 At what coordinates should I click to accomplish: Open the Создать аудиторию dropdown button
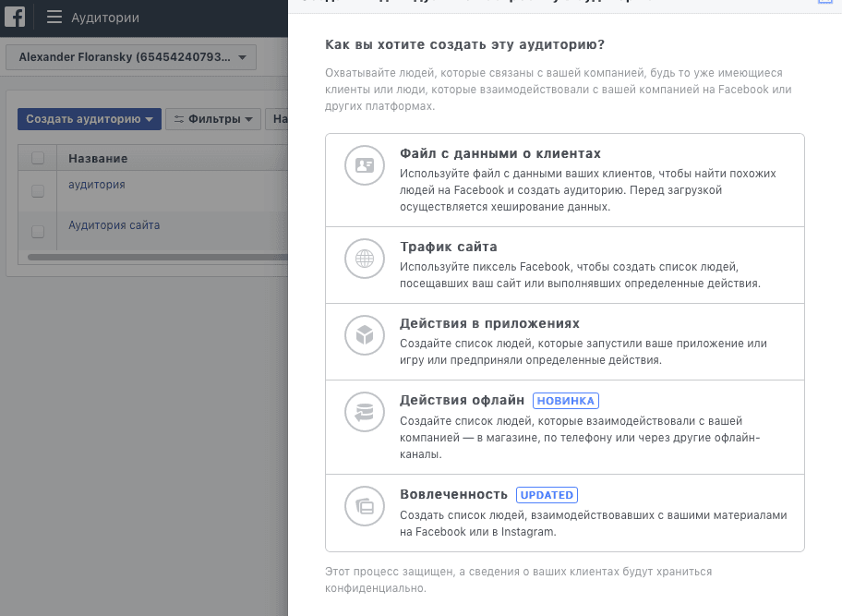[90, 119]
